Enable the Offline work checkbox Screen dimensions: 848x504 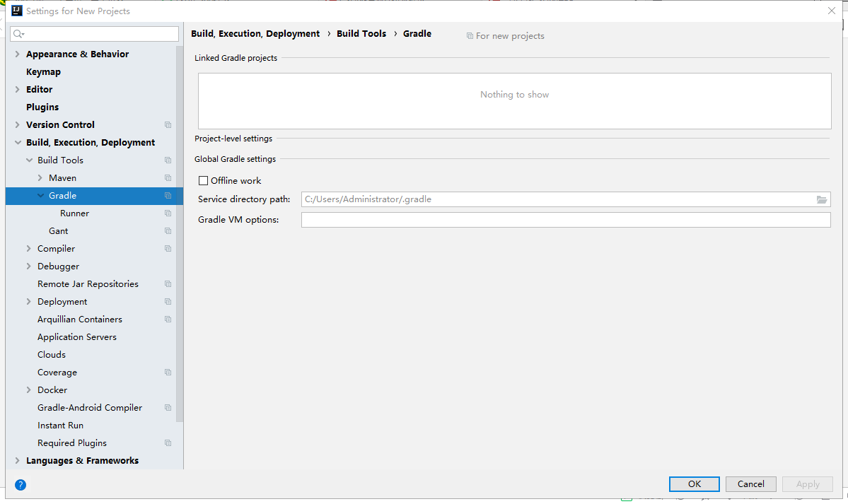(x=204, y=181)
